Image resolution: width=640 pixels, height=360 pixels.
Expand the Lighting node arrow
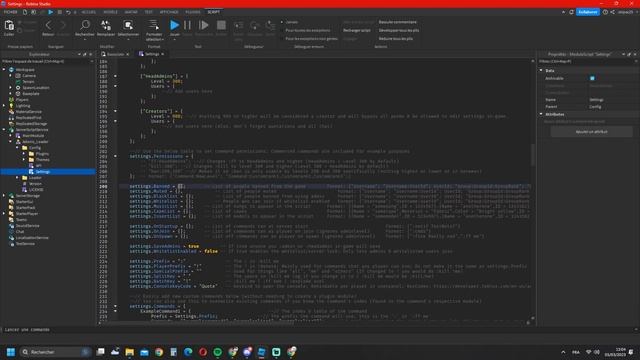click(x=4, y=105)
